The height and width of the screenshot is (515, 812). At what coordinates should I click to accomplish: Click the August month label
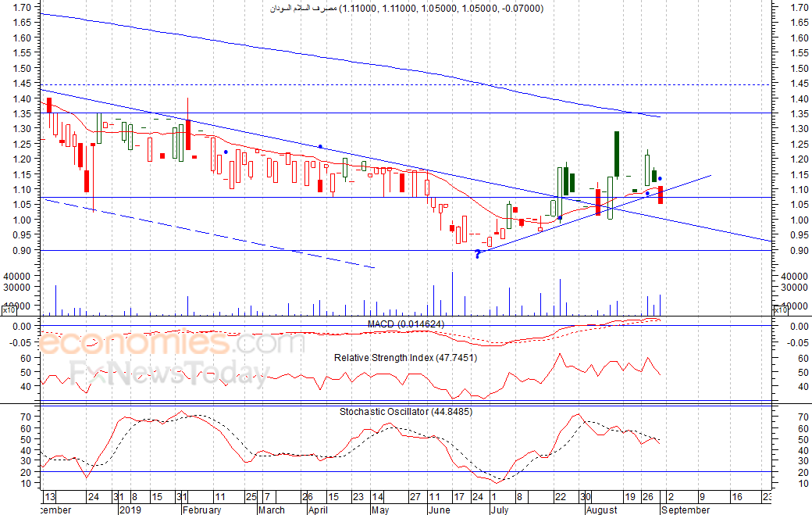pos(602,510)
